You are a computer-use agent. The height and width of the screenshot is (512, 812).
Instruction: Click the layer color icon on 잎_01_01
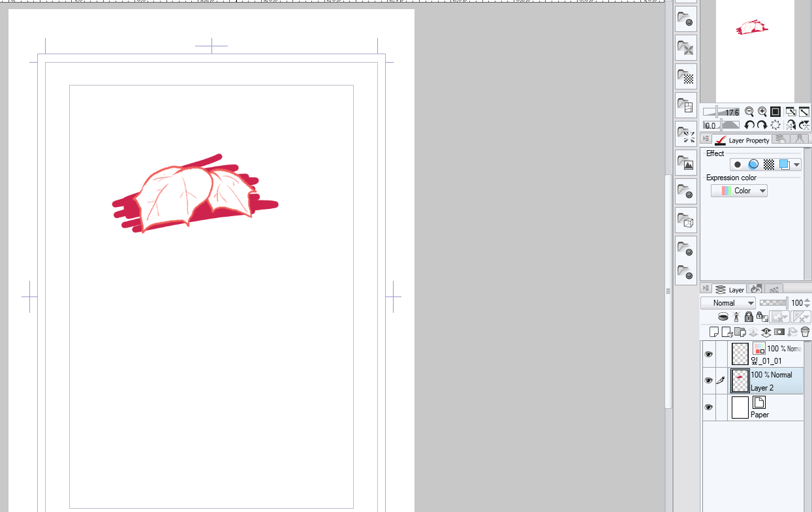click(x=758, y=348)
